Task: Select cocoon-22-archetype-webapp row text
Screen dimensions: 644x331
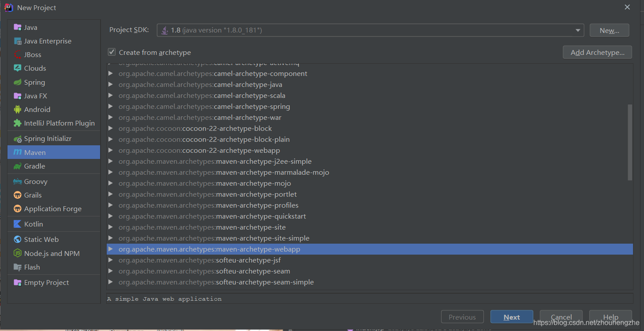Action: 199,150
